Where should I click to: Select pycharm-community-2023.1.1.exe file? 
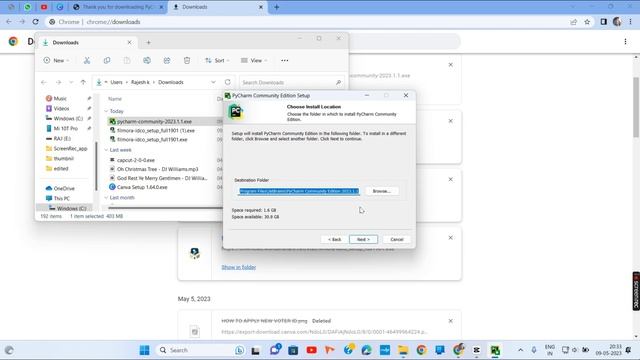154,122
